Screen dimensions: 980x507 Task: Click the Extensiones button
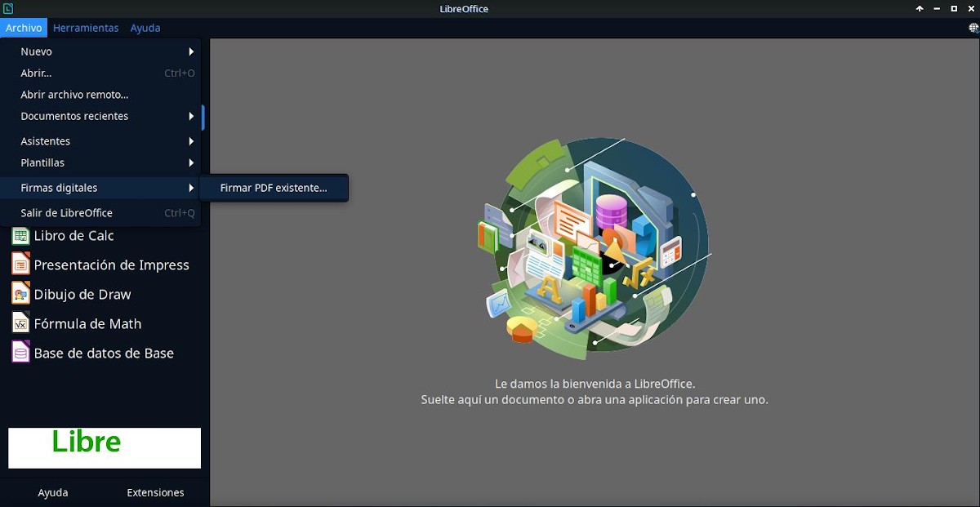pos(155,492)
